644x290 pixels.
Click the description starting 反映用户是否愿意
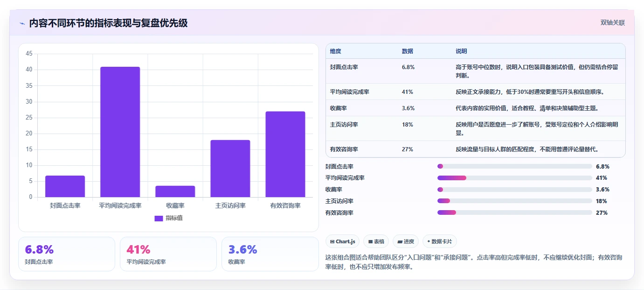pos(537,129)
